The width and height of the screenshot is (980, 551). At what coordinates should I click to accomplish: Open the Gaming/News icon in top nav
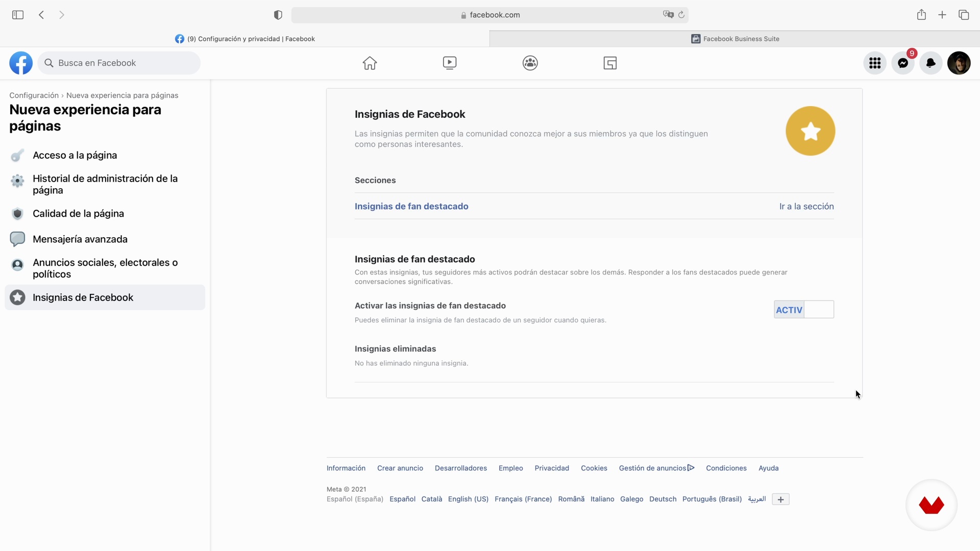(x=610, y=63)
